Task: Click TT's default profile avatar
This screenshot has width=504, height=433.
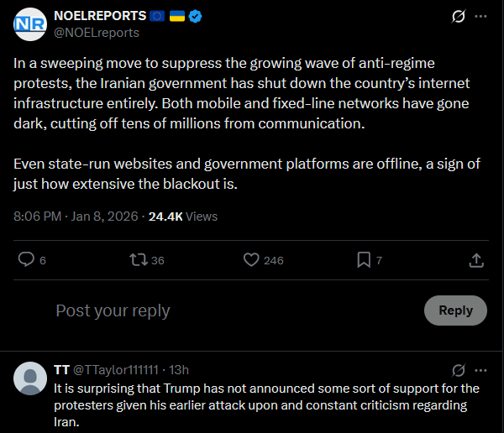Action: pyautogui.click(x=30, y=378)
